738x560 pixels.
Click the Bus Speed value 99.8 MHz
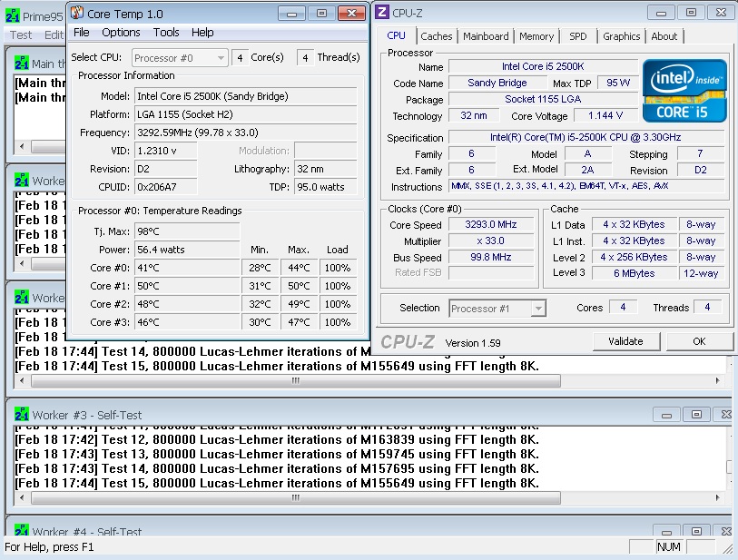[491, 257]
